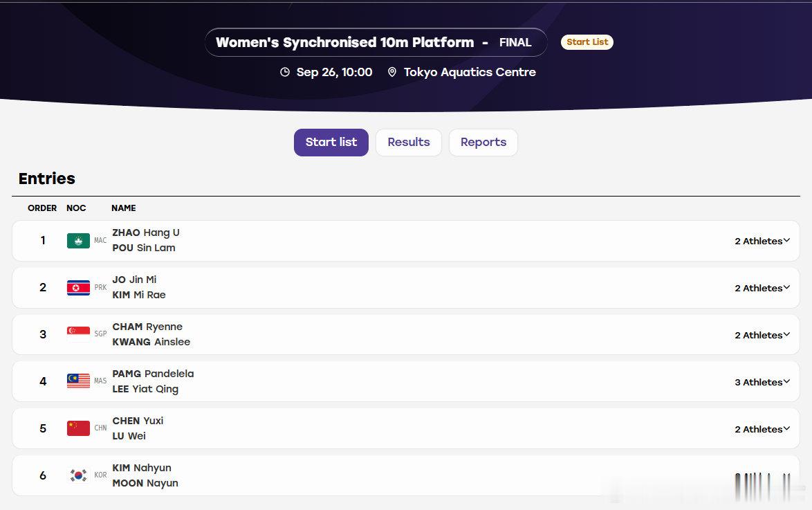Screen dimensions: 812x510
Task: Click the Entries heading
Action: pos(46,179)
